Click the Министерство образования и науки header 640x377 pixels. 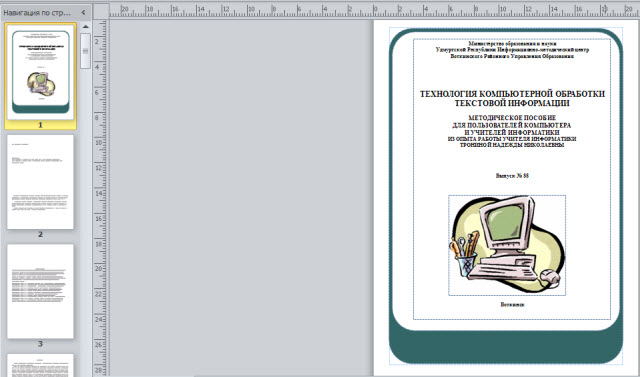512,43
